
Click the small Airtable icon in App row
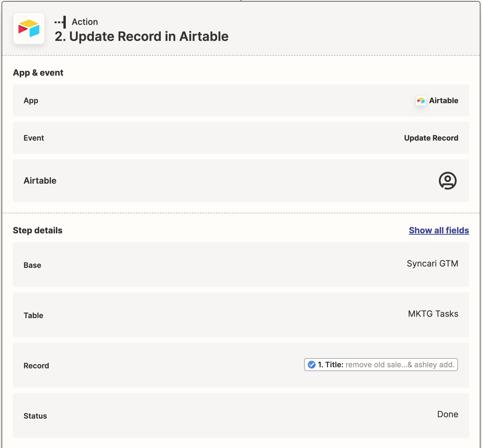coord(421,101)
